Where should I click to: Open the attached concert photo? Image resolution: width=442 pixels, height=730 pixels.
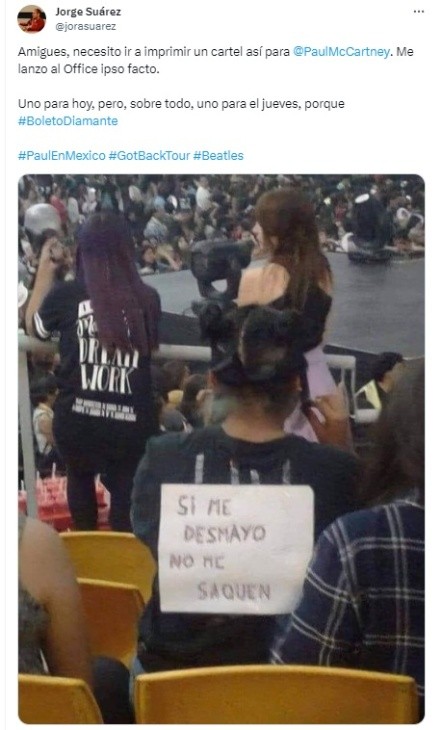click(x=221, y=449)
